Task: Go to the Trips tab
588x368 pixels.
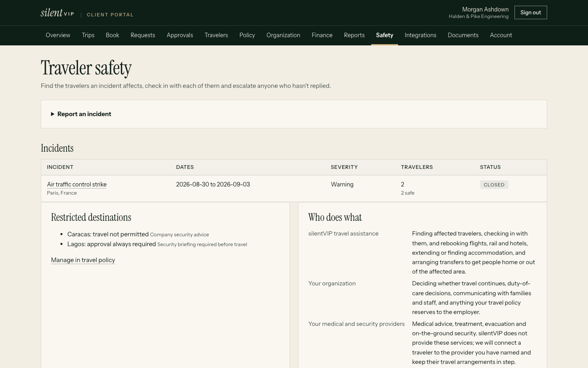Action: [x=88, y=35]
